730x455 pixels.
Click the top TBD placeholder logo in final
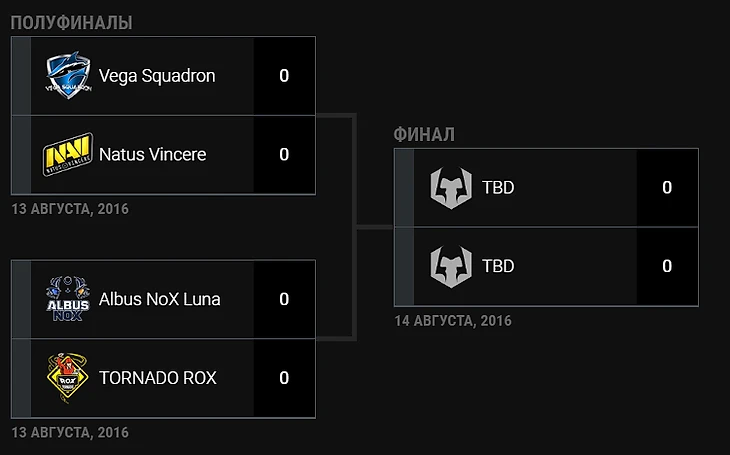pyautogui.click(x=451, y=188)
